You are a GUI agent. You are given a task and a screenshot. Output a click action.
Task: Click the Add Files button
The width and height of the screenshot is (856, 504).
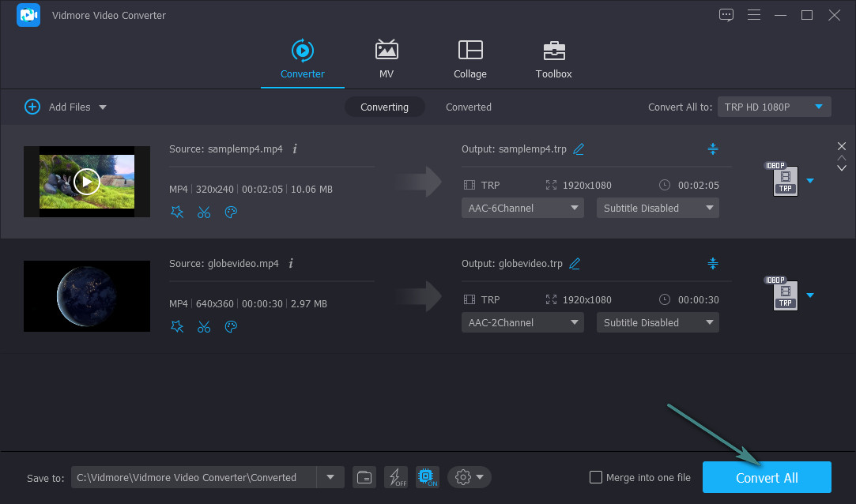59,107
